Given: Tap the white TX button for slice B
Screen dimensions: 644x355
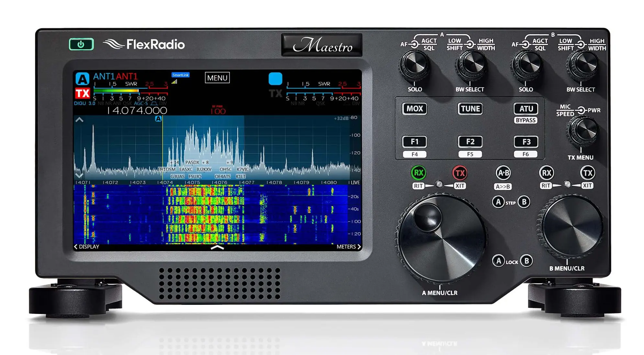Looking at the screenshot, I should click(588, 173).
